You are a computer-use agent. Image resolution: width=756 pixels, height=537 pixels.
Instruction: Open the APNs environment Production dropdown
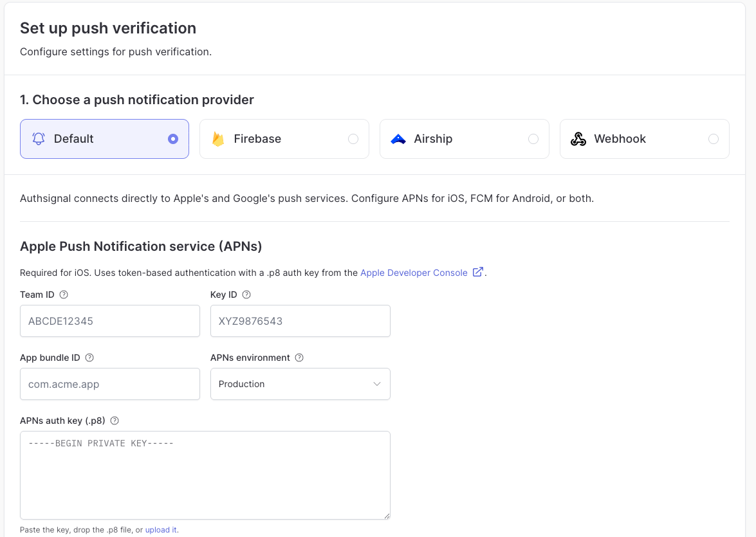(300, 384)
